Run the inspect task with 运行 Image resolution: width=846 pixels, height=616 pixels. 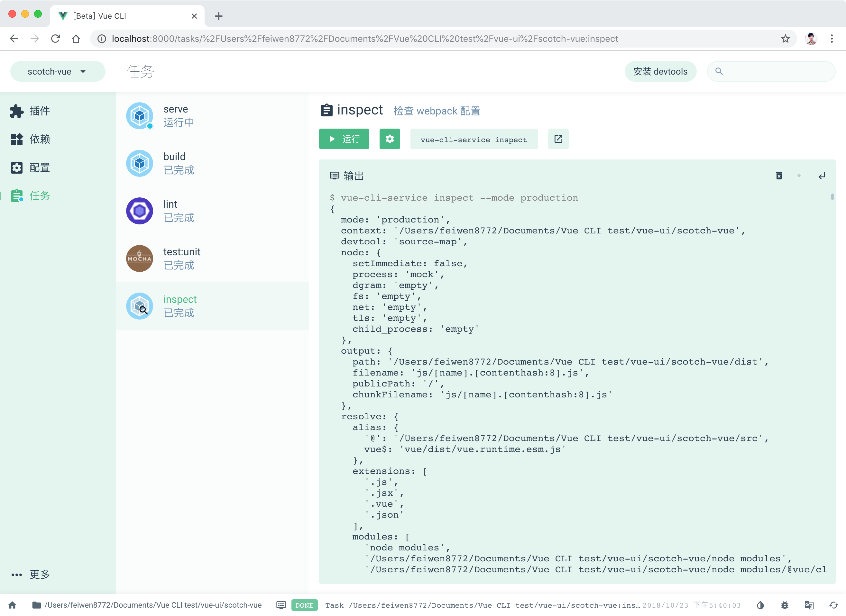click(344, 139)
